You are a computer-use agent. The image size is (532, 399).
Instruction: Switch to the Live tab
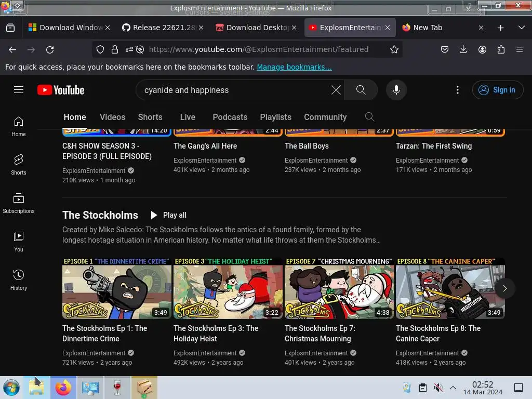click(x=188, y=117)
